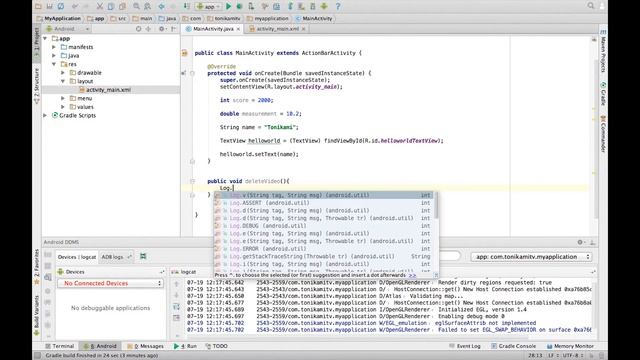Click green restore layout icon beside ADB logs
640x360 pixels.
point(143,256)
